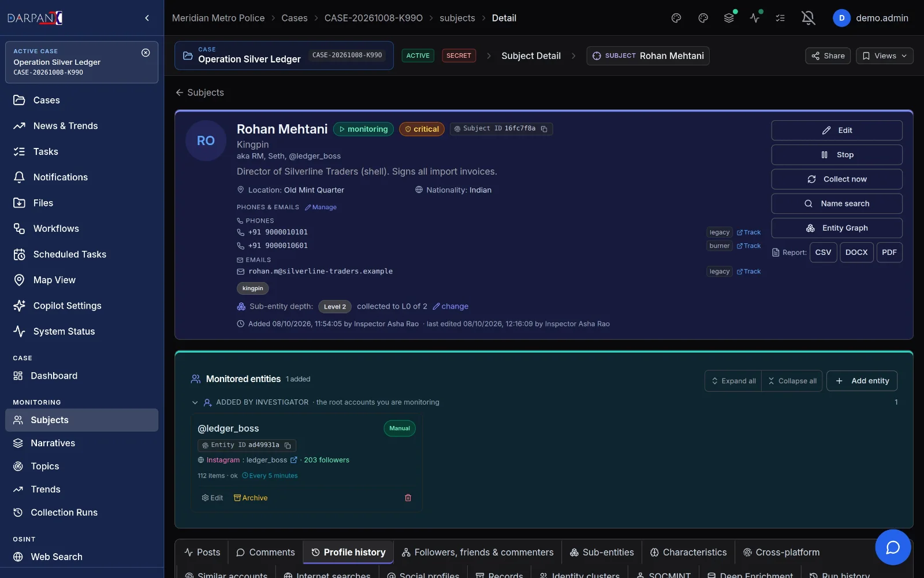Open the task checklist icon in header
Image resolution: width=924 pixels, height=578 pixels.
pos(780,18)
